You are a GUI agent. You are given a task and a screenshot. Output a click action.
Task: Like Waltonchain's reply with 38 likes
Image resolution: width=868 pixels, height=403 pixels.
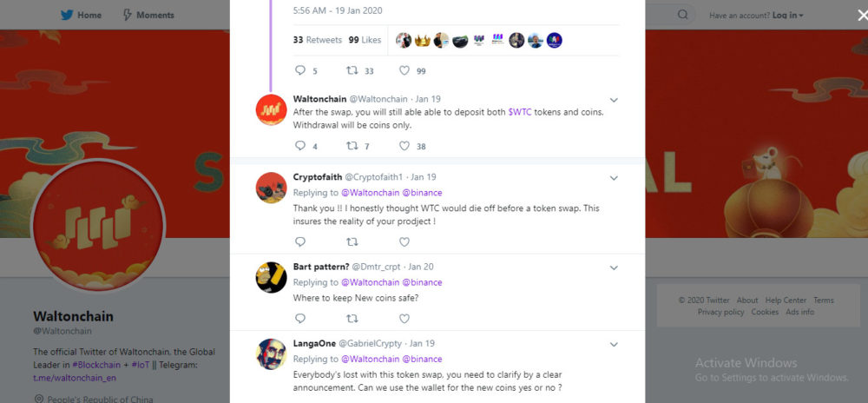pos(404,146)
